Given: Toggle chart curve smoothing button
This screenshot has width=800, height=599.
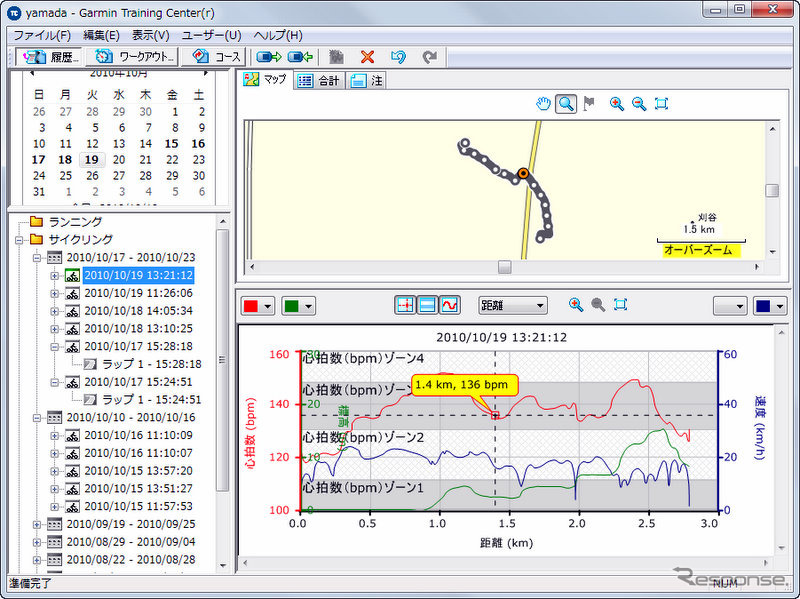Looking at the screenshot, I should click(449, 305).
